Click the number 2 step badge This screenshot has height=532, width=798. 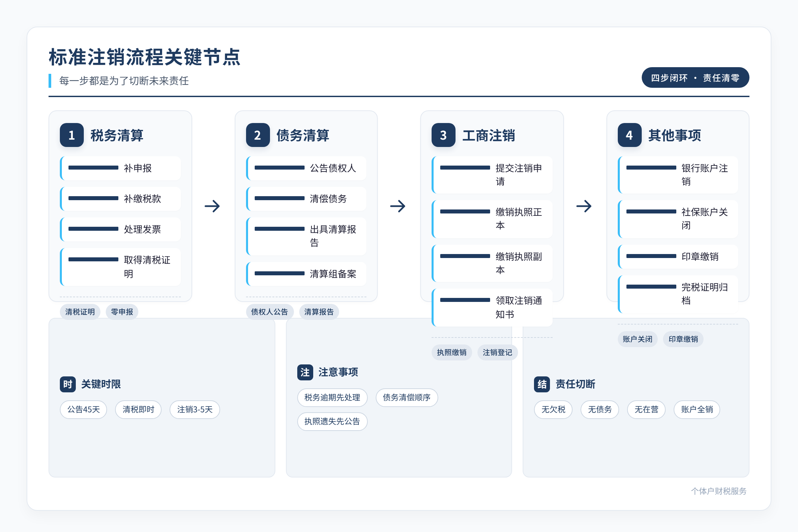click(x=258, y=135)
